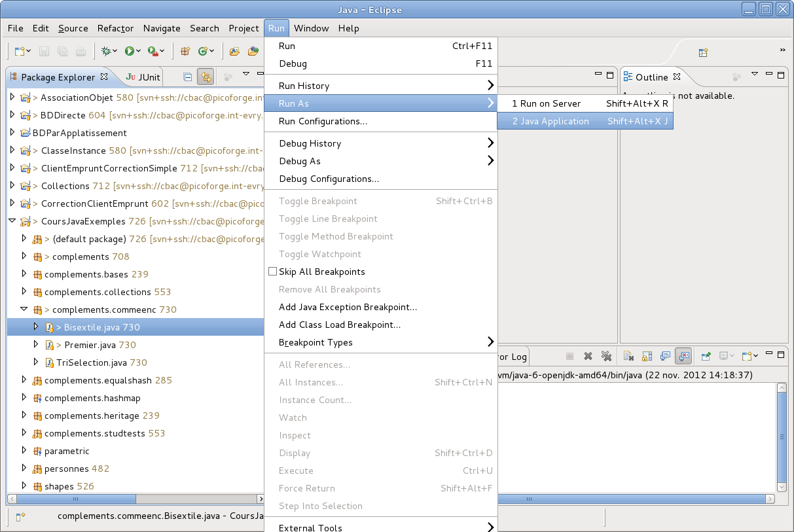Select Debug Configurations... menu entry

pos(381,179)
